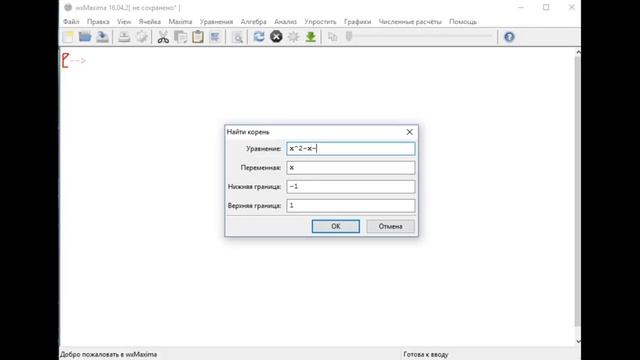Click the 'Готова к вводу' status text
The width and height of the screenshot is (640, 360).
426,354
